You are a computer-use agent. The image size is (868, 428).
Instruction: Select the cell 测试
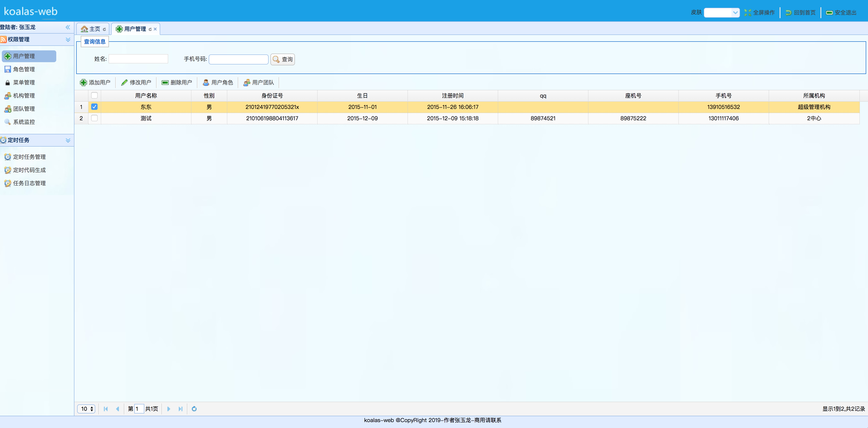[x=146, y=119]
